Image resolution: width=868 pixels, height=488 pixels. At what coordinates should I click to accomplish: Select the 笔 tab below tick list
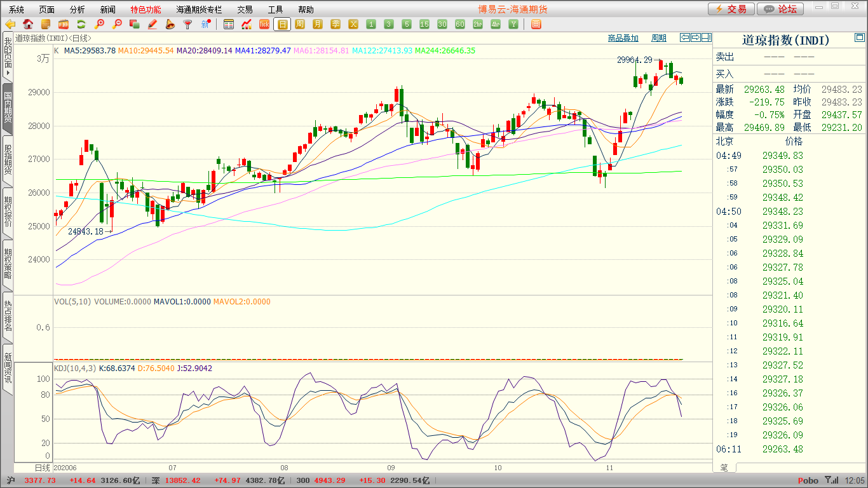point(724,467)
